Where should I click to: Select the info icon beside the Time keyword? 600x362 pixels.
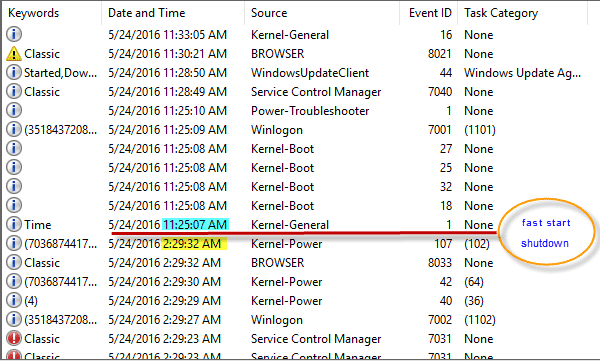(14, 224)
